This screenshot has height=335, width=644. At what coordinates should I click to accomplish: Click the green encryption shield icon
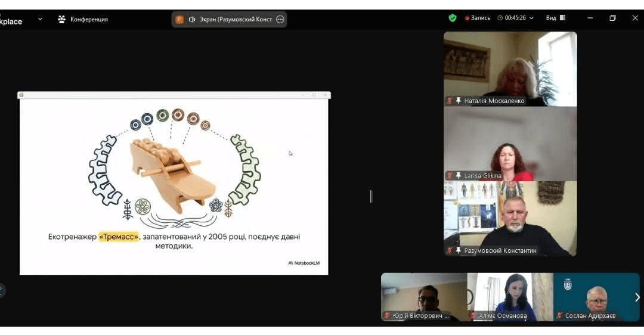click(x=453, y=18)
